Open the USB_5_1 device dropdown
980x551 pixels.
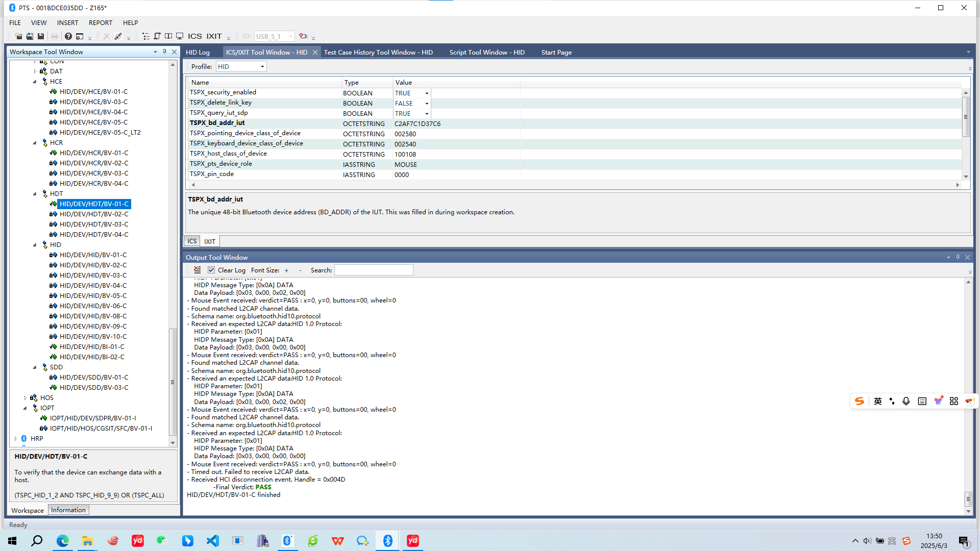click(x=290, y=36)
